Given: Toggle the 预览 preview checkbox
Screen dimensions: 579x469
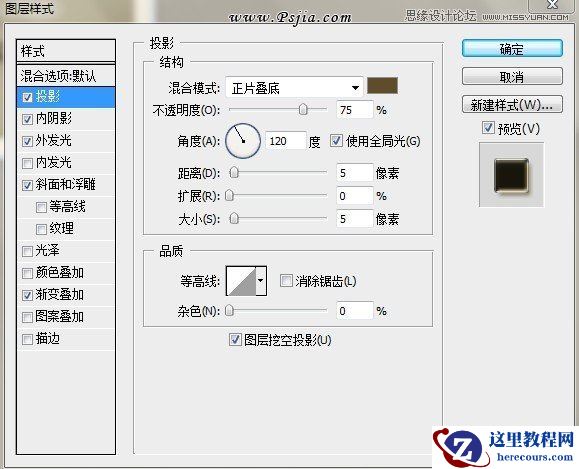Looking at the screenshot, I should coord(488,128).
